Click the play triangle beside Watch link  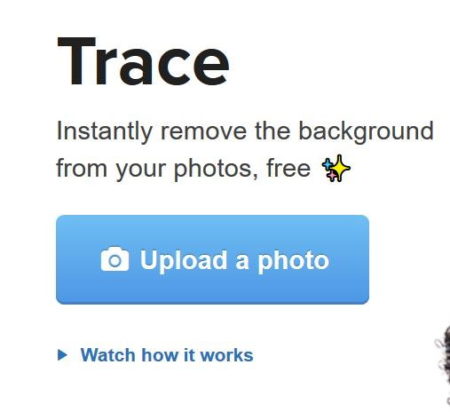point(62,355)
